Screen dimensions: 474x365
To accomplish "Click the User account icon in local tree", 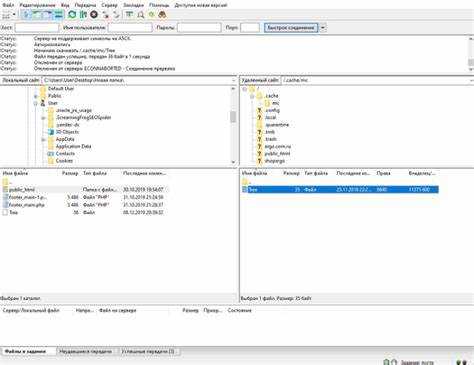I will 43,103.
